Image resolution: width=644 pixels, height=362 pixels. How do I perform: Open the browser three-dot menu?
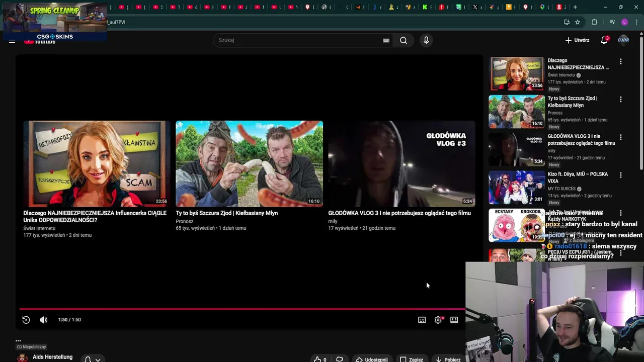tap(637, 22)
